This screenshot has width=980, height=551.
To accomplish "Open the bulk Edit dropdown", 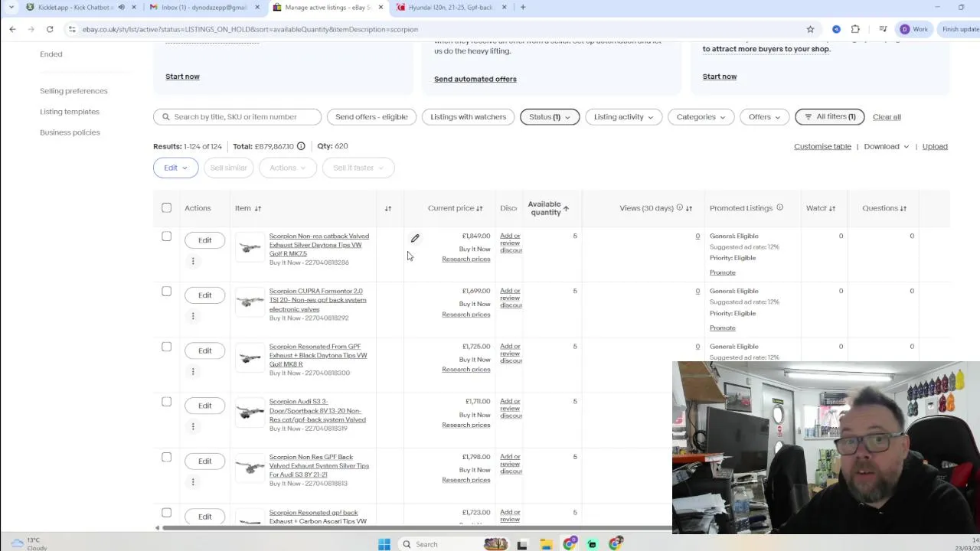I will (x=175, y=168).
